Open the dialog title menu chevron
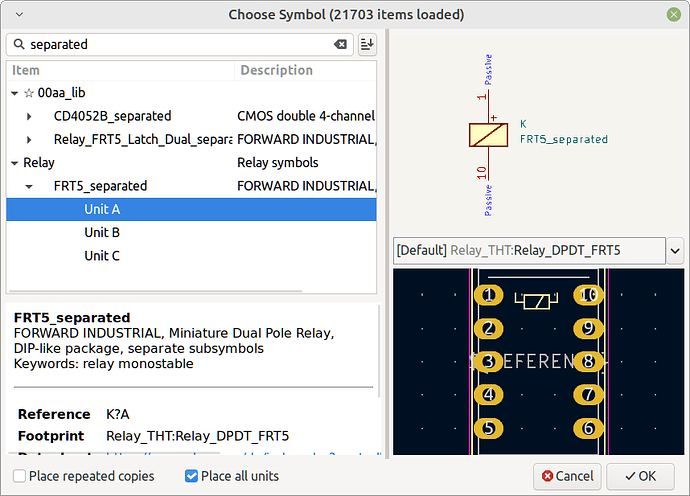This screenshot has height=496, width=690. [x=19, y=15]
